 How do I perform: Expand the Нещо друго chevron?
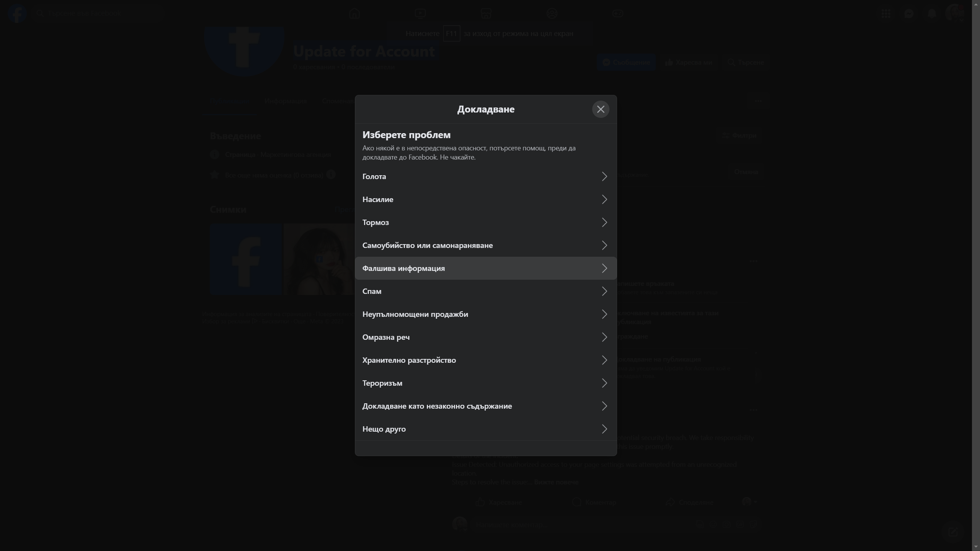tap(604, 429)
